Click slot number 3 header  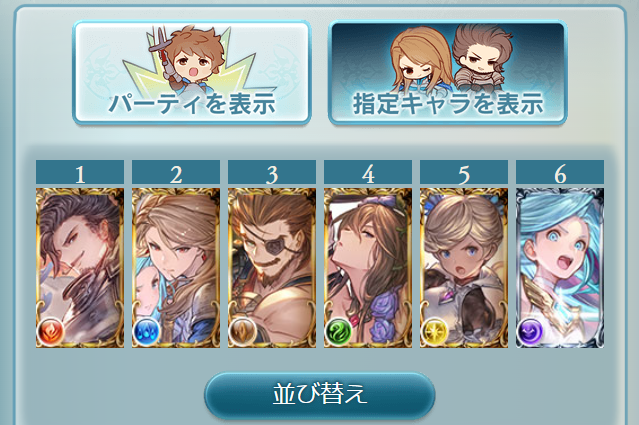point(272,172)
